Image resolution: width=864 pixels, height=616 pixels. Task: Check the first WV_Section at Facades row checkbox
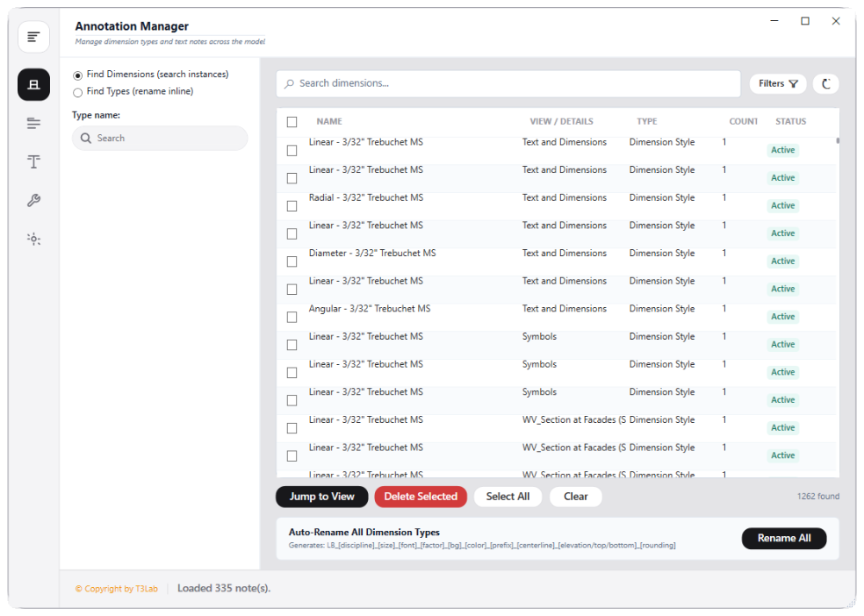point(292,427)
